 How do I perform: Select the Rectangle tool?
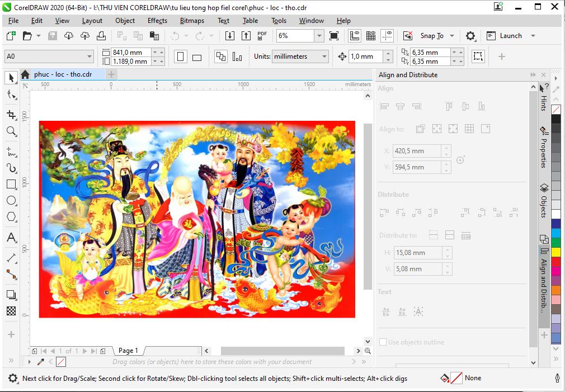tap(10, 184)
